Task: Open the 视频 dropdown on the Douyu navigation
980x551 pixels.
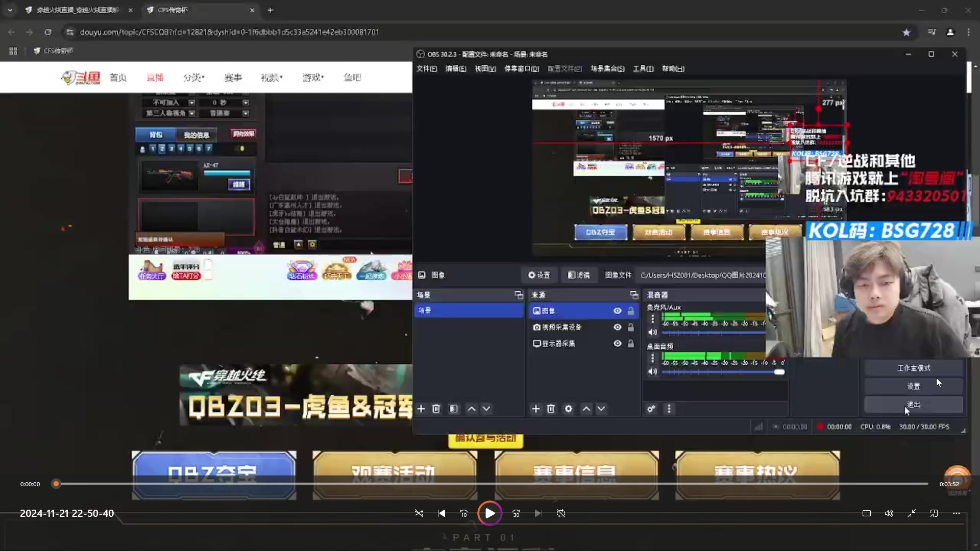Action: click(272, 78)
